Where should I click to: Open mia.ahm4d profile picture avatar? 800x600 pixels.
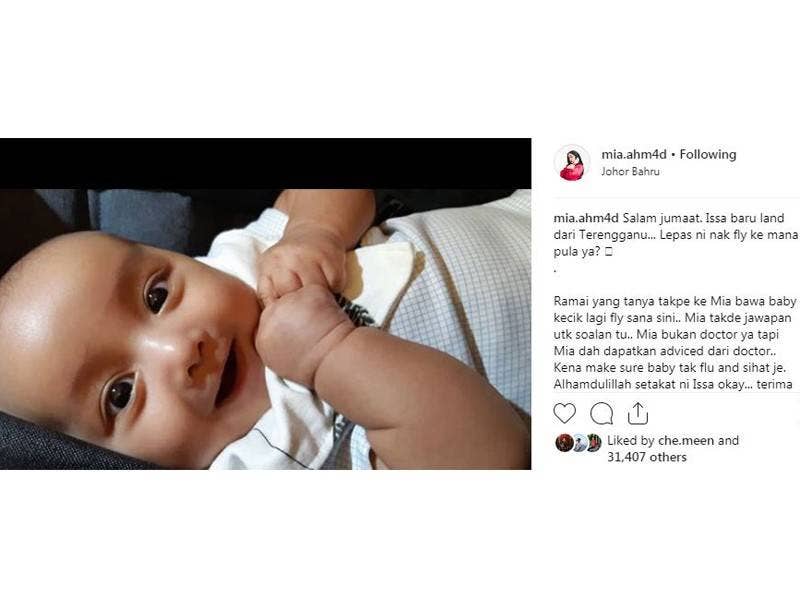point(572,163)
